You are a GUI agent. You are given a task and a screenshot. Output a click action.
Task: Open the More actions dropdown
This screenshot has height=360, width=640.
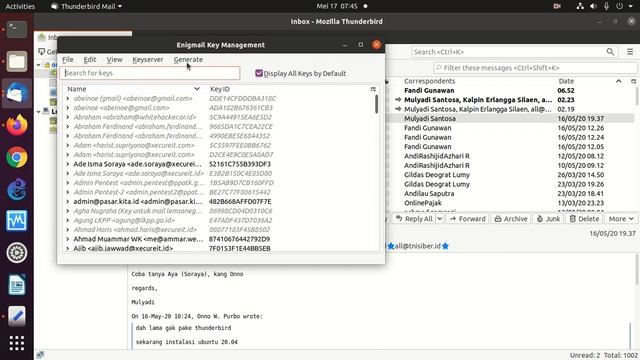click(621, 219)
